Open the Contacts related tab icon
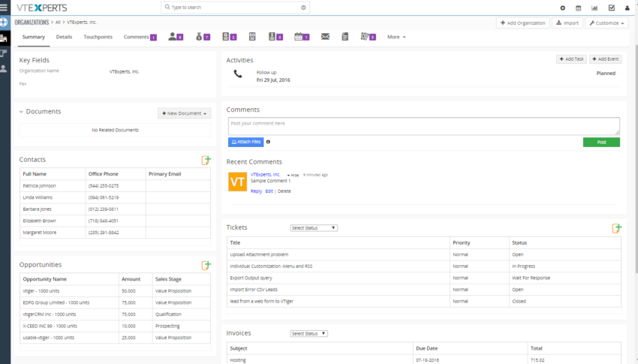638x364 pixels. point(176,37)
